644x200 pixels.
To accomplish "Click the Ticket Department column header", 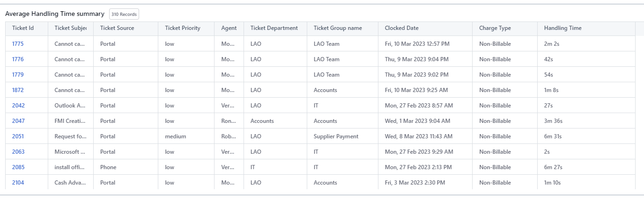I will point(274,28).
